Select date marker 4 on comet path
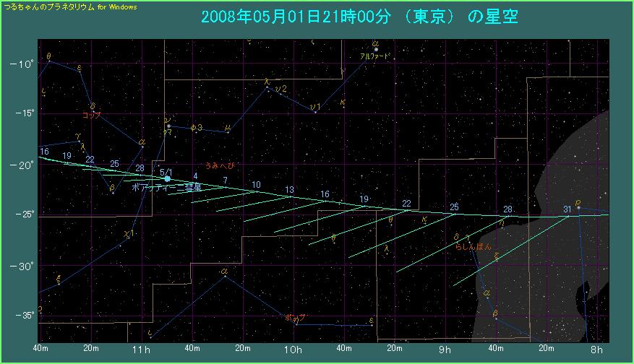This screenshot has width=634, height=364. [x=195, y=176]
